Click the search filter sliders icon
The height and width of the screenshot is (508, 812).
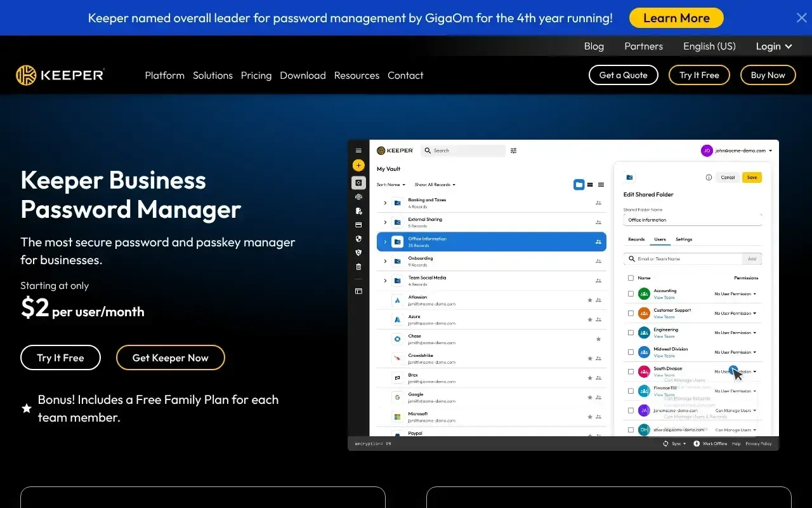coord(514,150)
